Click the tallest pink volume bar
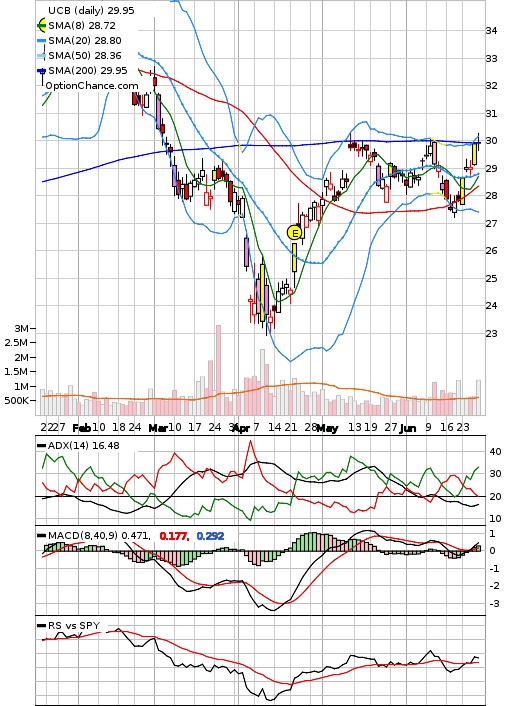 [218, 370]
